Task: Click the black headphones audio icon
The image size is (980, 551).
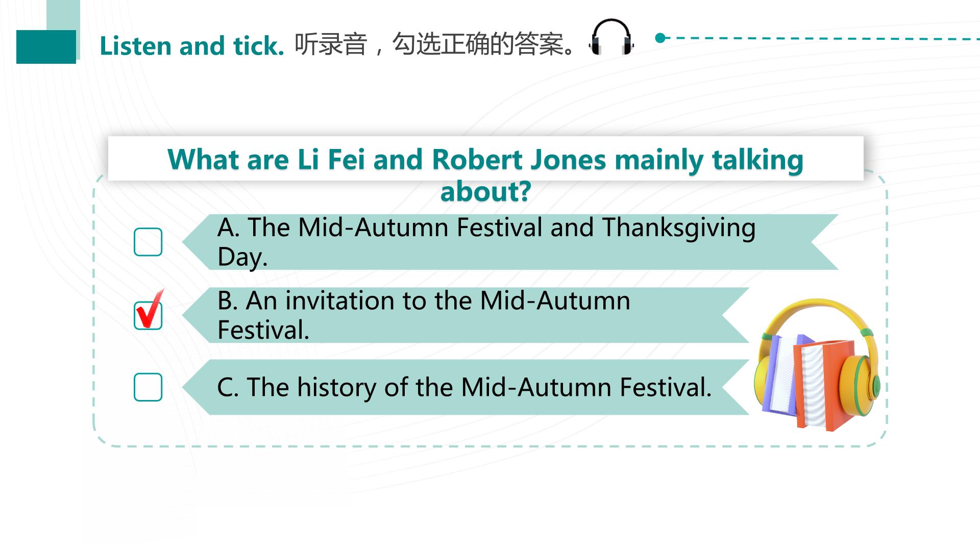Action: click(x=611, y=37)
